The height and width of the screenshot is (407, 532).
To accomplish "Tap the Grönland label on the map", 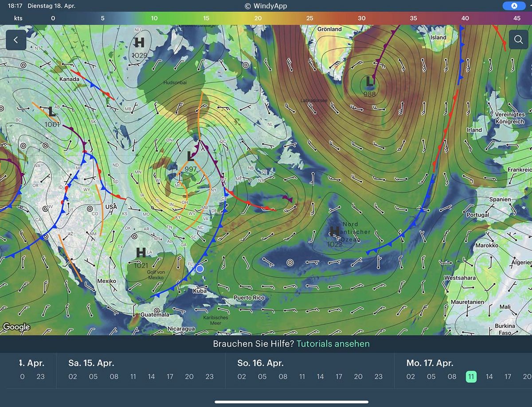I will 329,29.
